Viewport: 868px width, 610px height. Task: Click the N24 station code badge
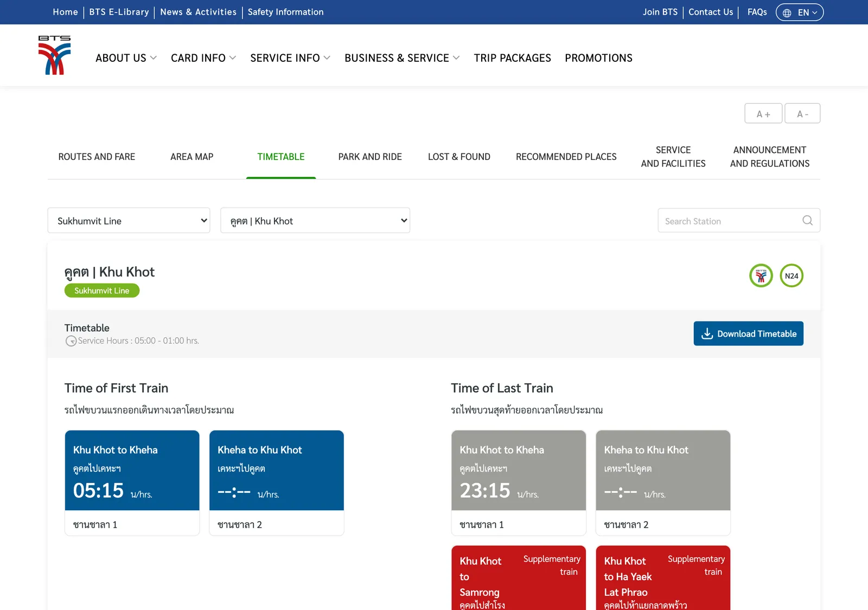coord(792,276)
